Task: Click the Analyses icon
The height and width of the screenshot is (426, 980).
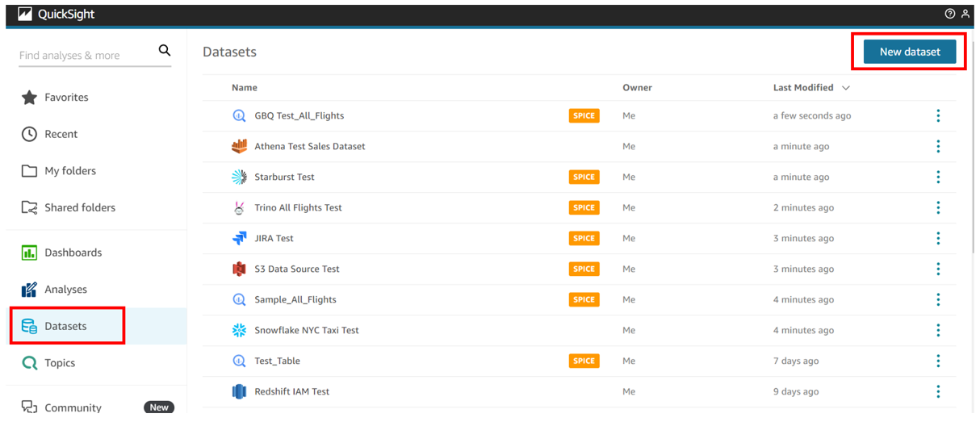Action: (29, 290)
